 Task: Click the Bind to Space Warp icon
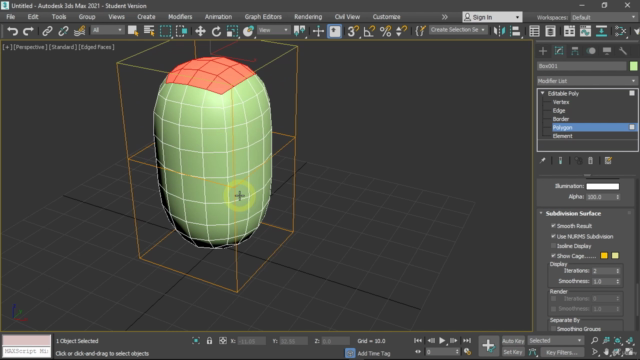pyautogui.click(x=80, y=31)
